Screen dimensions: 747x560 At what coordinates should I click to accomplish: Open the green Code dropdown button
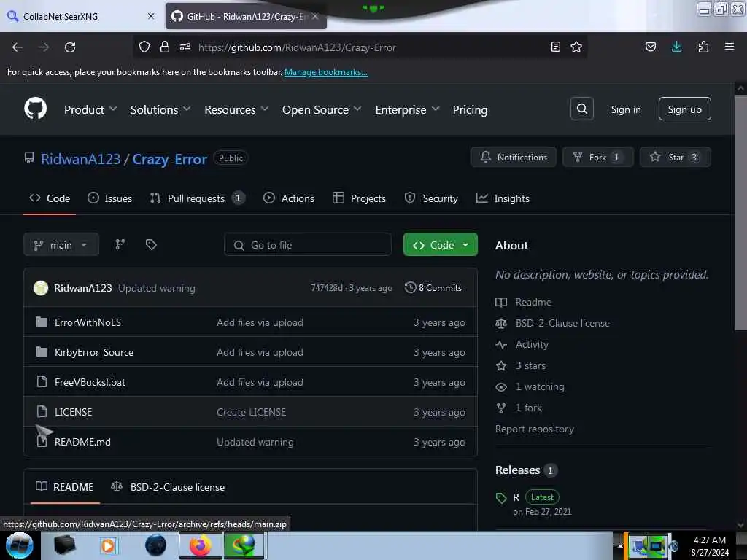[x=440, y=245]
